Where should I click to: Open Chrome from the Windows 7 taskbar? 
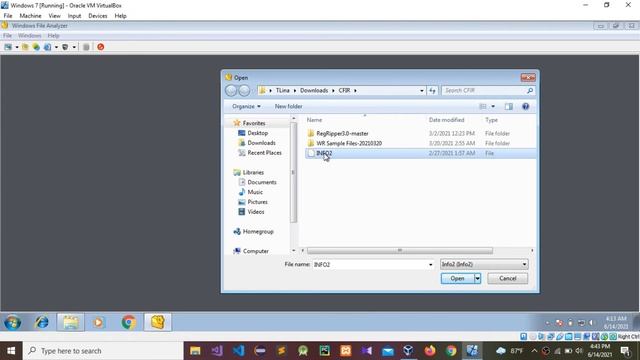click(128, 322)
